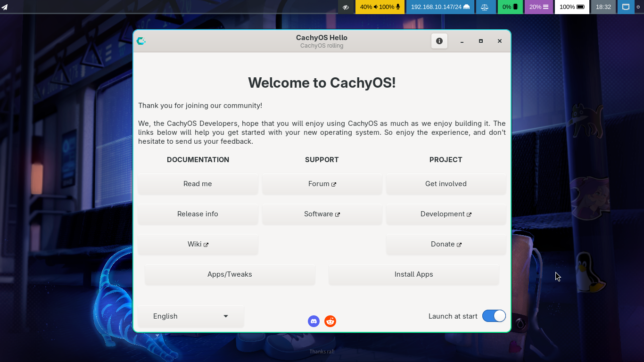This screenshot has width=644, height=362.
Task: Click the 20% memory usage module
Action: [x=539, y=7]
